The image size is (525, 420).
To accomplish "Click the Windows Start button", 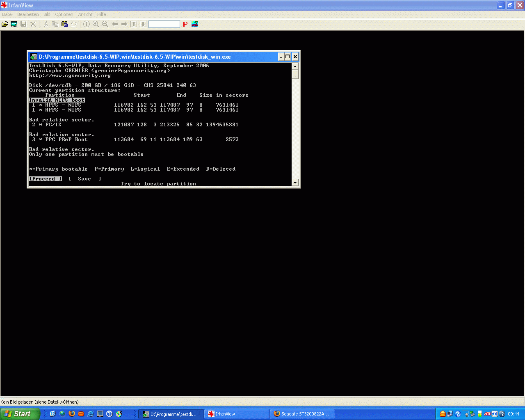I will [20, 414].
